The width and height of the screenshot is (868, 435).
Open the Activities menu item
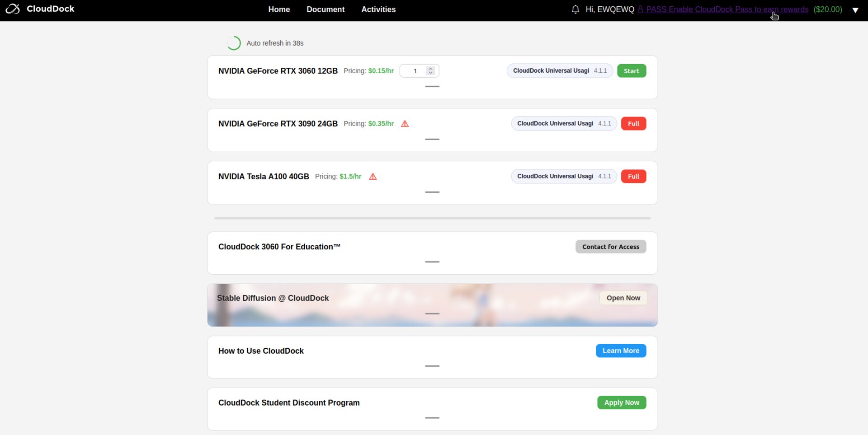click(x=378, y=9)
